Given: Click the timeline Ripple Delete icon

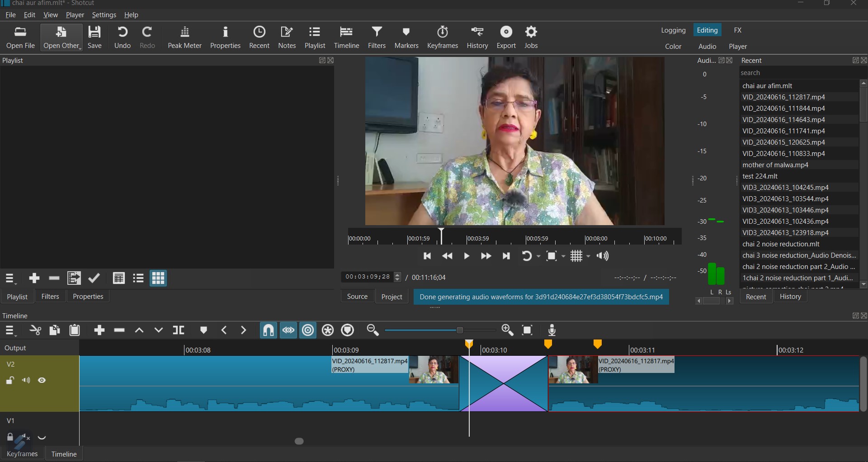Looking at the screenshot, I should pyautogui.click(x=119, y=330).
